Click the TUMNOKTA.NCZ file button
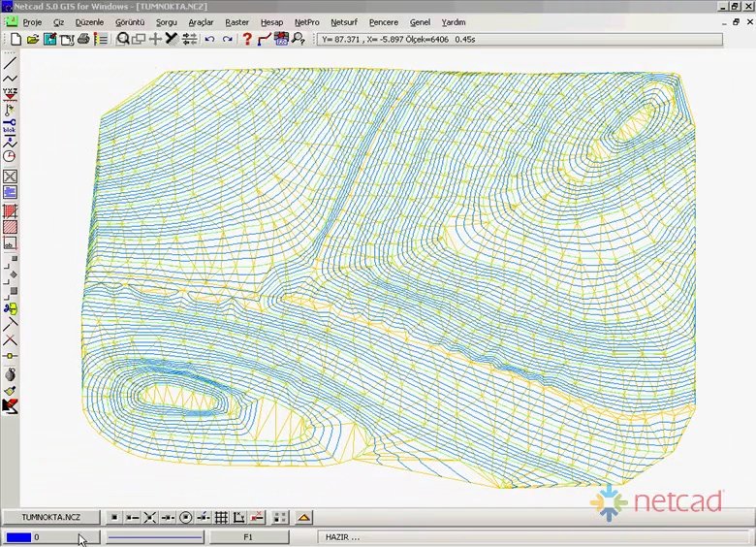756x547 pixels. pos(50,517)
